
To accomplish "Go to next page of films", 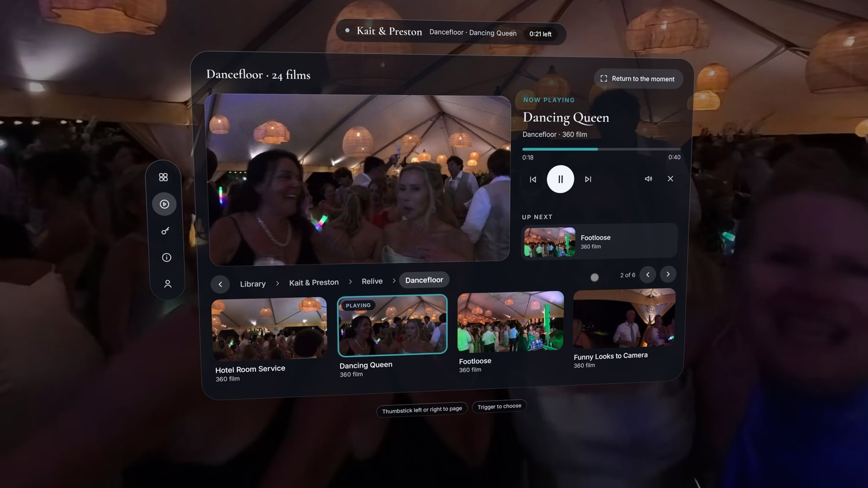I will (668, 274).
